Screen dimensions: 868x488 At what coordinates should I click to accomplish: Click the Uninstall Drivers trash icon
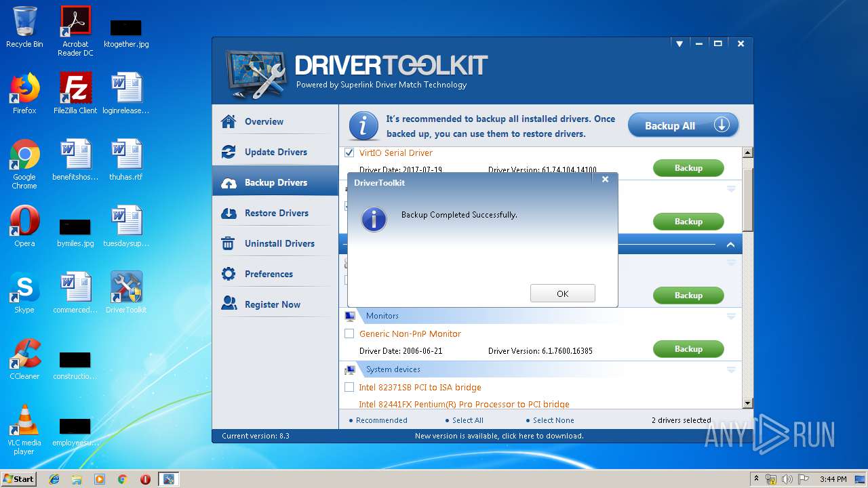coord(229,243)
